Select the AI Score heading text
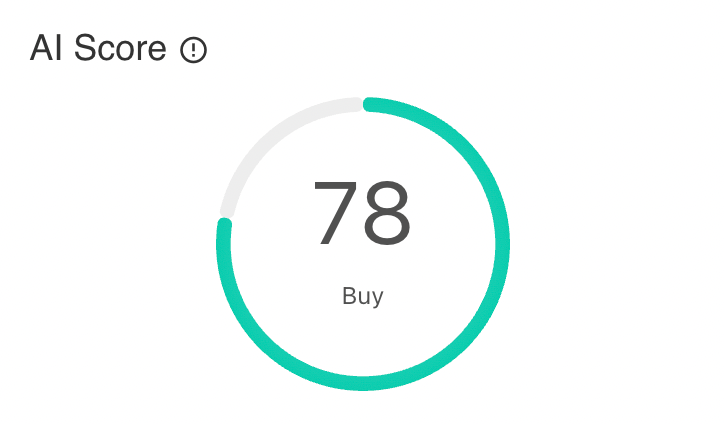 pos(98,48)
